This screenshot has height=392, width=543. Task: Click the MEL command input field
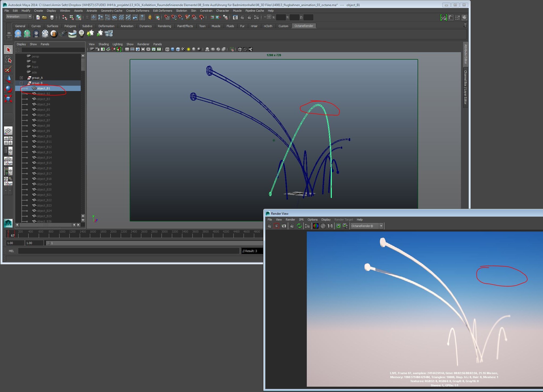pos(128,251)
